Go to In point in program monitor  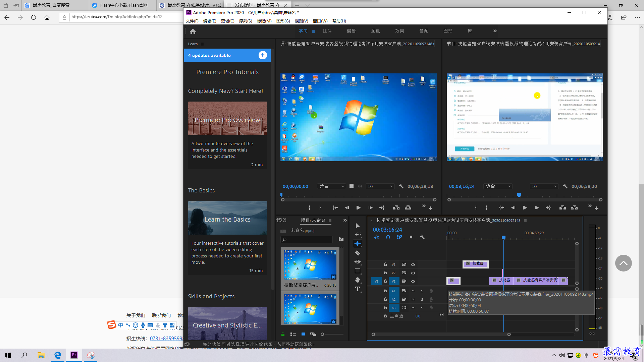click(x=501, y=208)
